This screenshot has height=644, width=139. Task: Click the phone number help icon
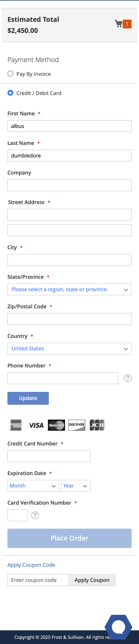(128, 378)
